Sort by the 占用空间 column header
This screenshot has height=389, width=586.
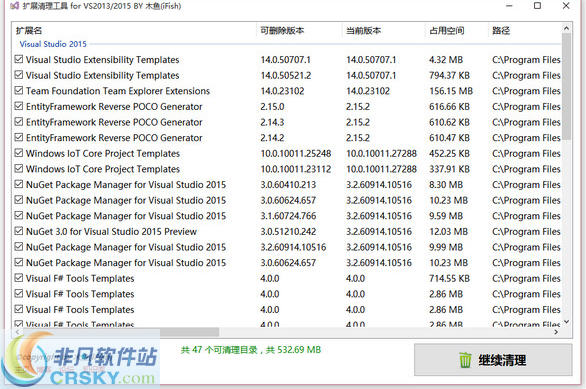pyautogui.click(x=456, y=31)
